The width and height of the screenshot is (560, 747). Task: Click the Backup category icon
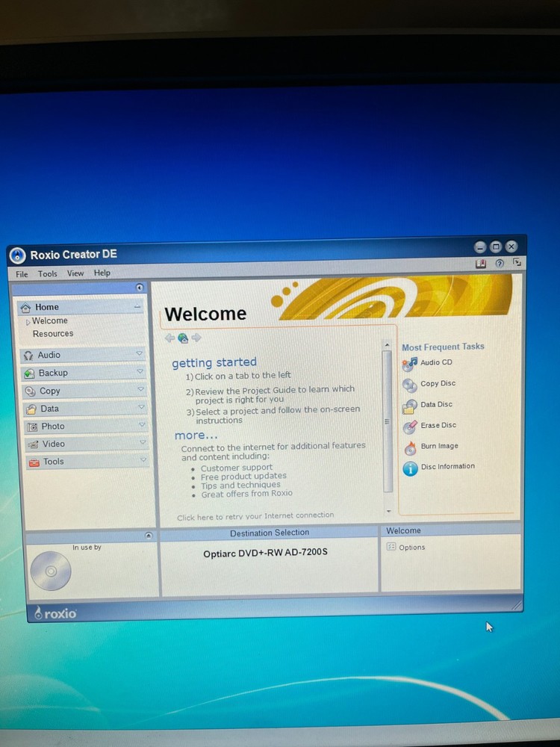point(30,373)
